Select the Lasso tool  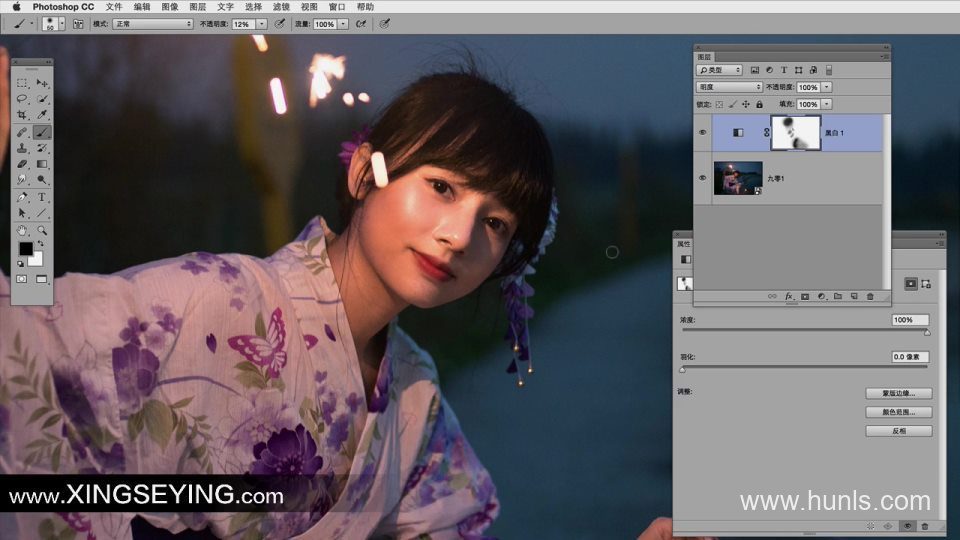(x=22, y=99)
